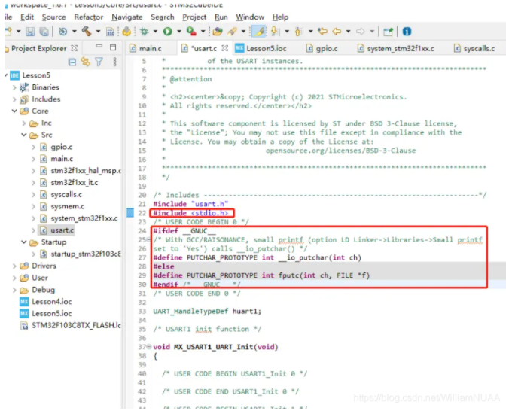Collapse the Src folder
Screen dimensions: 512x420
click(23, 135)
